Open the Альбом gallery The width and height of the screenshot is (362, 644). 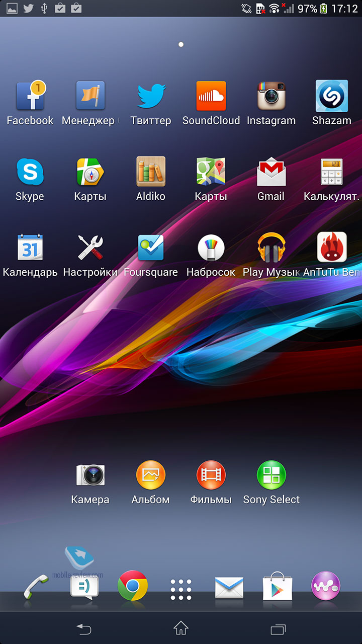[x=151, y=474]
